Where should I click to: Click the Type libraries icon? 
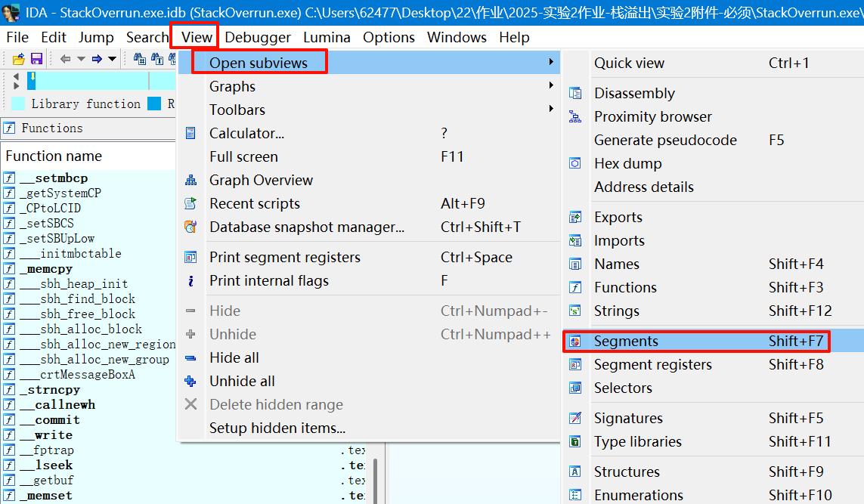coord(575,442)
